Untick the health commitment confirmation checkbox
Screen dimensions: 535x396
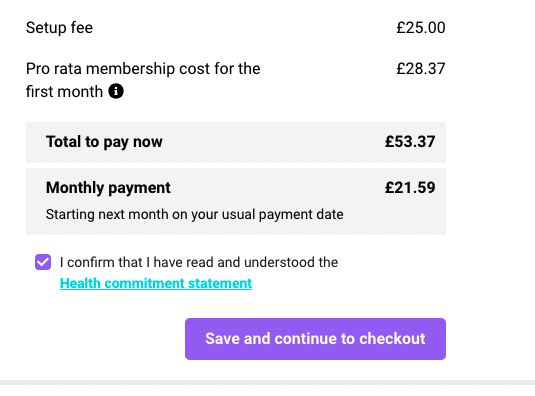pyautogui.click(x=43, y=262)
